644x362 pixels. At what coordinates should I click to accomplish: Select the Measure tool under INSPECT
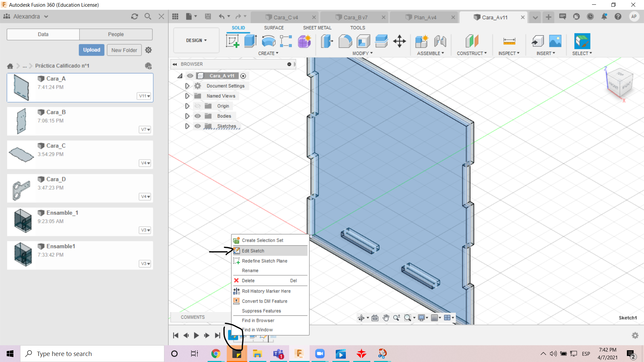click(509, 41)
